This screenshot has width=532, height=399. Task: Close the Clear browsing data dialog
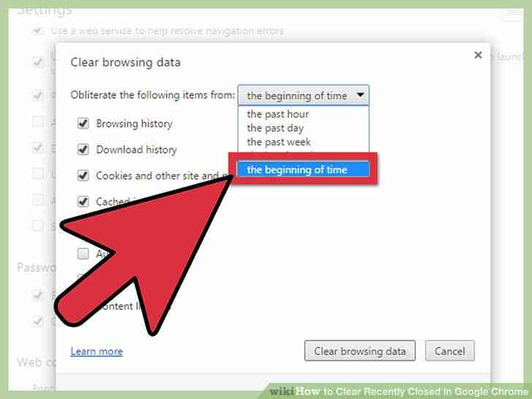(478, 55)
